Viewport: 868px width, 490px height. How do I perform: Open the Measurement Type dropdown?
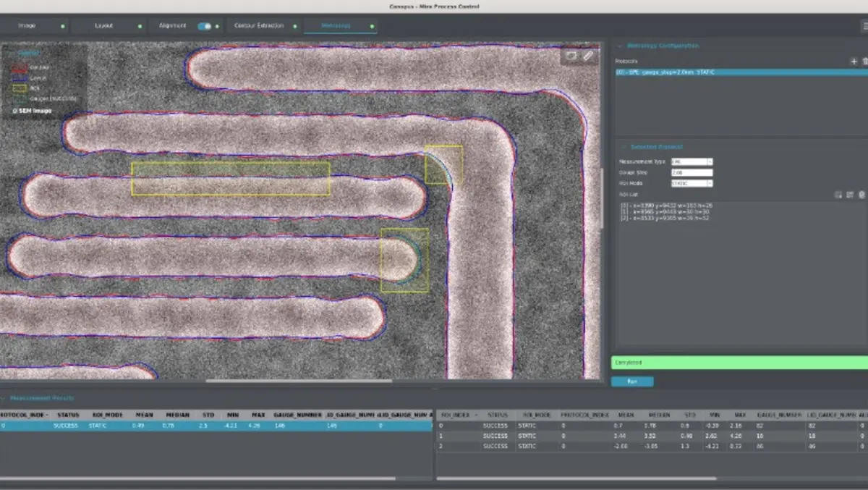tap(692, 161)
